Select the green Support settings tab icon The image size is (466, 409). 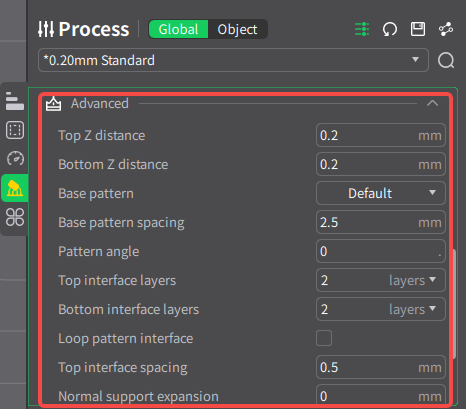15,188
